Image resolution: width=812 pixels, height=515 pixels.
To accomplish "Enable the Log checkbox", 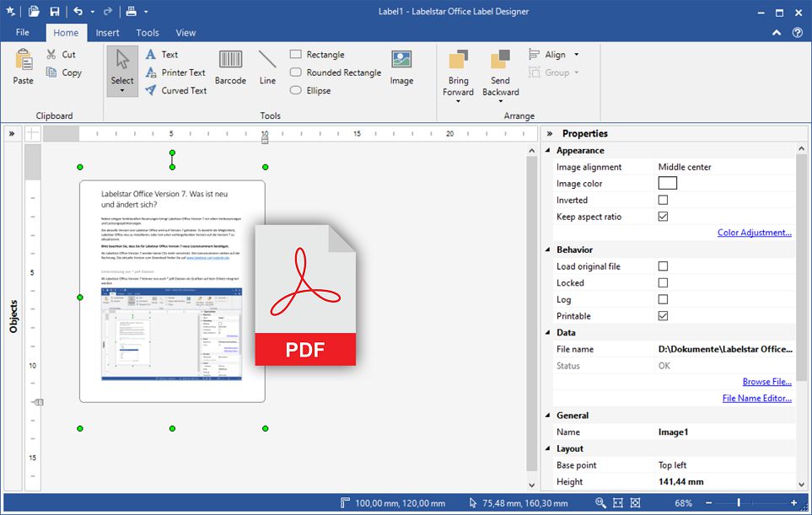I will tap(663, 299).
